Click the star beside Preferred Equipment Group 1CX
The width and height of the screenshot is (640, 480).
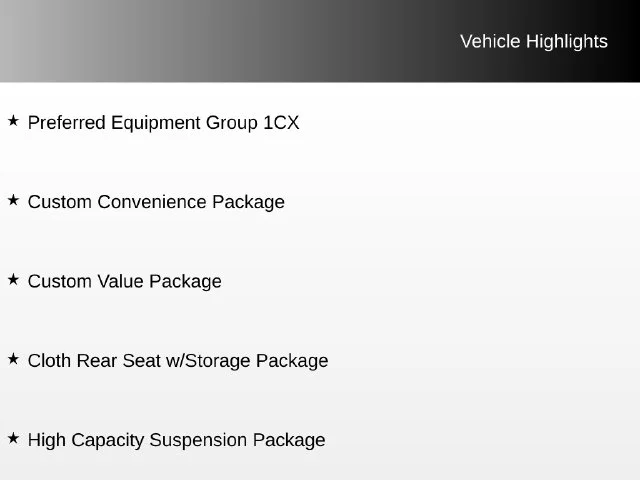[x=13, y=120]
